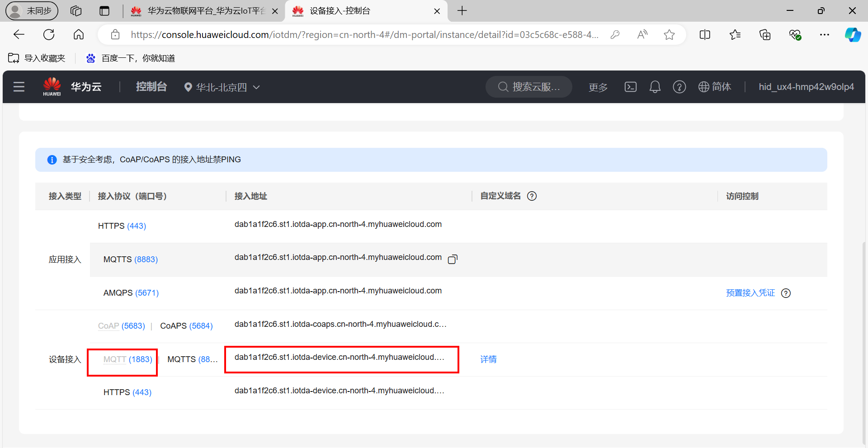Copy the MQTTS 8883 access address

coord(453,259)
